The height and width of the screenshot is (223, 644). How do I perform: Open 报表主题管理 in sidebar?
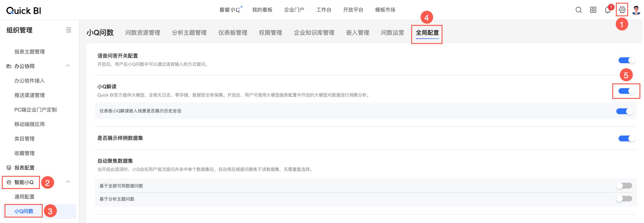click(29, 52)
